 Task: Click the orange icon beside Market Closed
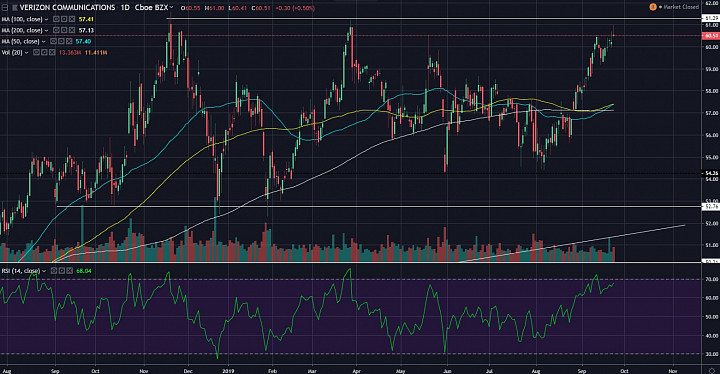tap(652, 7)
